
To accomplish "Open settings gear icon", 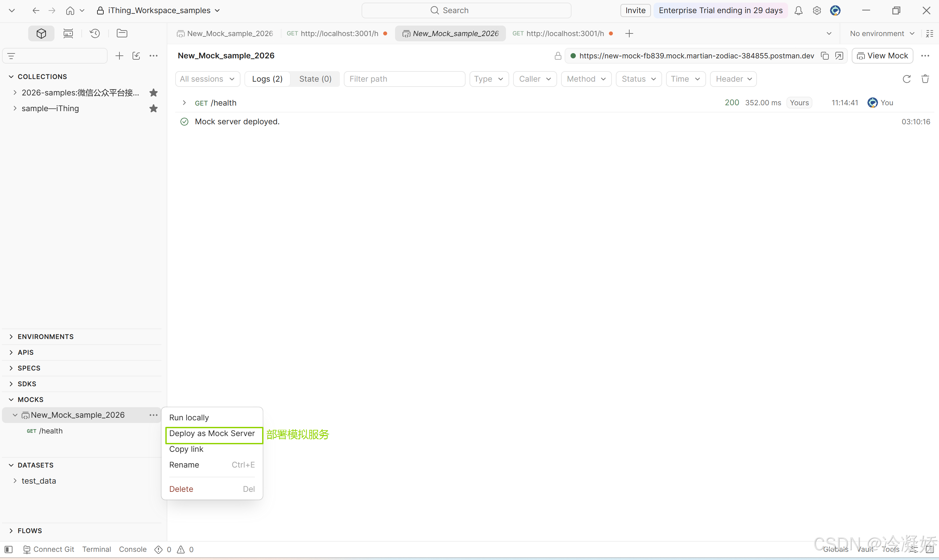I will point(817,10).
